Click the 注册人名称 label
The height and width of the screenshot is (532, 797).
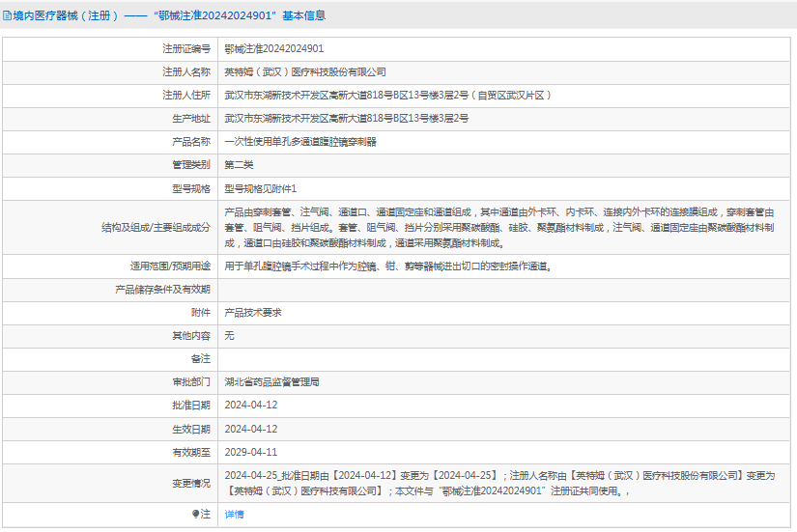point(186,72)
